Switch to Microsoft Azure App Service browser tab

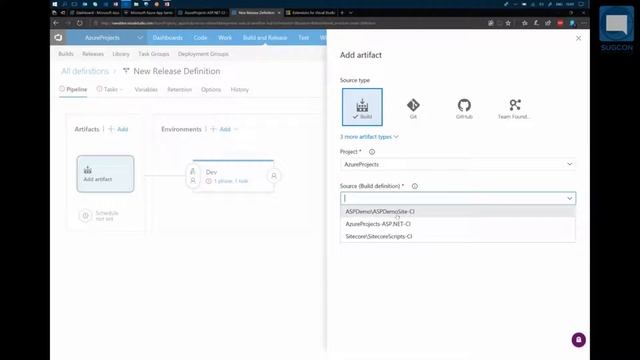149,13
